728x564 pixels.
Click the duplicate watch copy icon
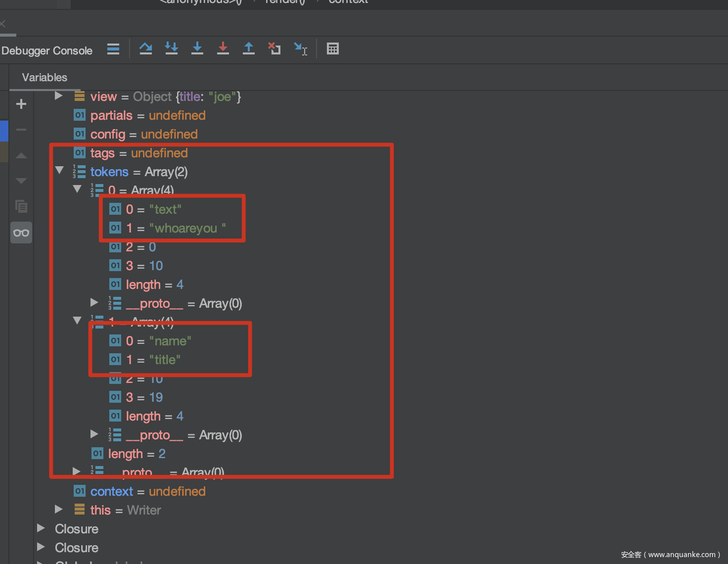pos(21,206)
